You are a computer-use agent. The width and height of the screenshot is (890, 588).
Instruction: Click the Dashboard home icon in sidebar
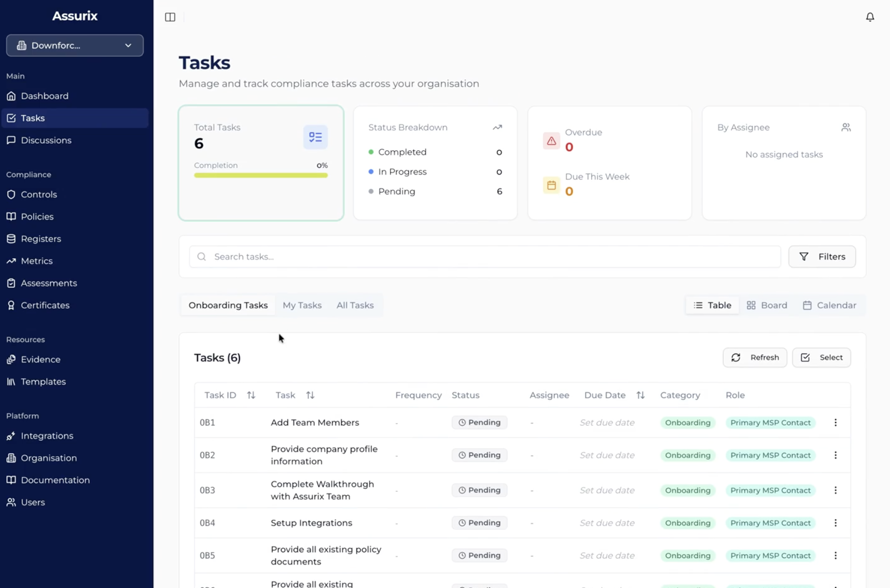point(11,96)
